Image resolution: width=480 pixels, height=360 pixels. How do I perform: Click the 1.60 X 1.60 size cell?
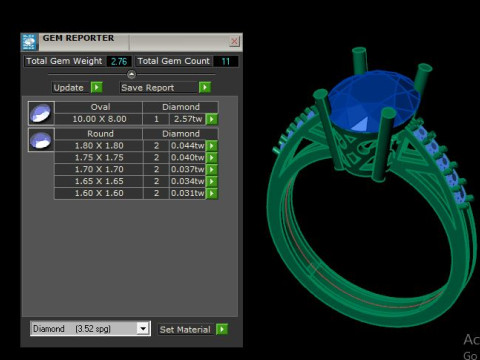pyautogui.click(x=99, y=193)
